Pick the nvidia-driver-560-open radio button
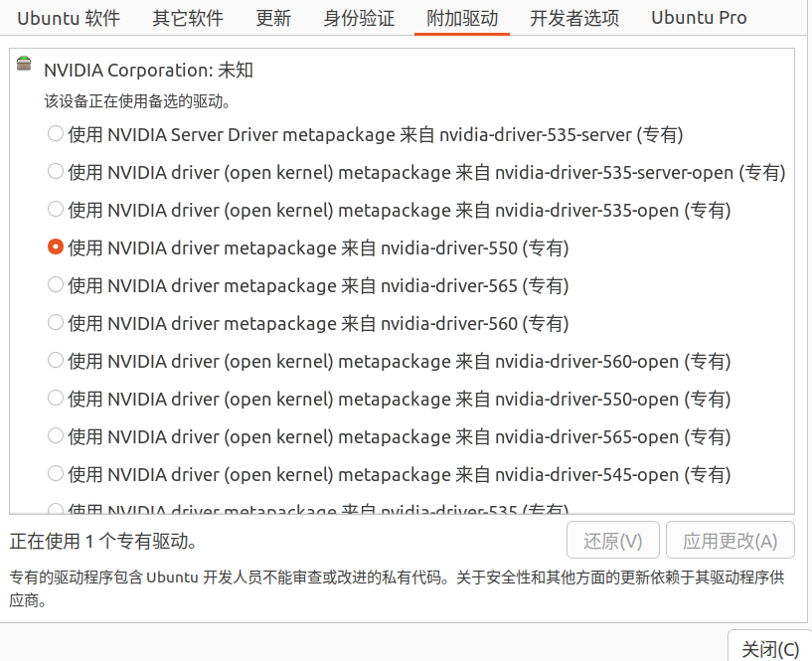This screenshot has width=812, height=661. pyautogui.click(x=56, y=361)
